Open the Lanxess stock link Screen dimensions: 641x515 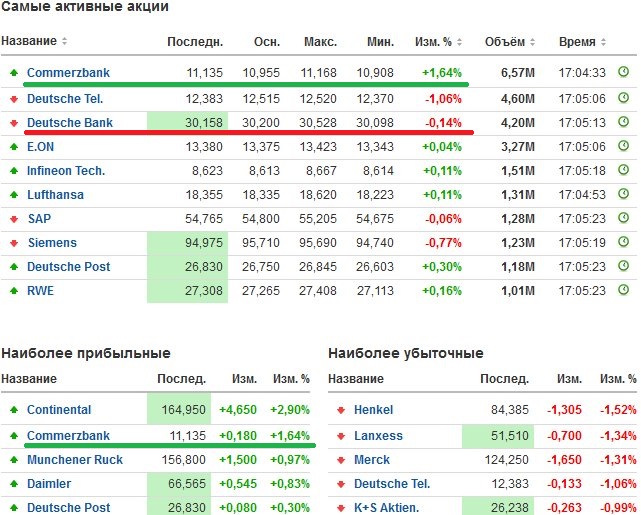point(379,436)
